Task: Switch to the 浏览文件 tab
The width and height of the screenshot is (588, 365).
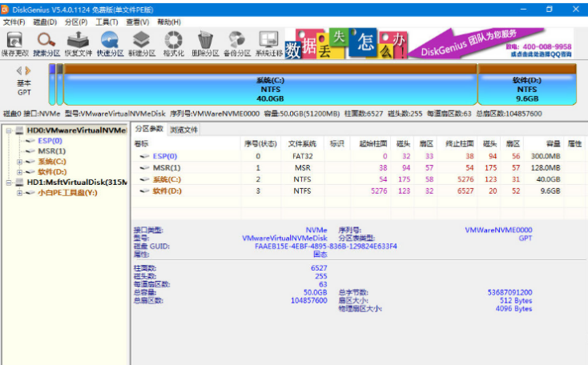Action: tap(183, 129)
